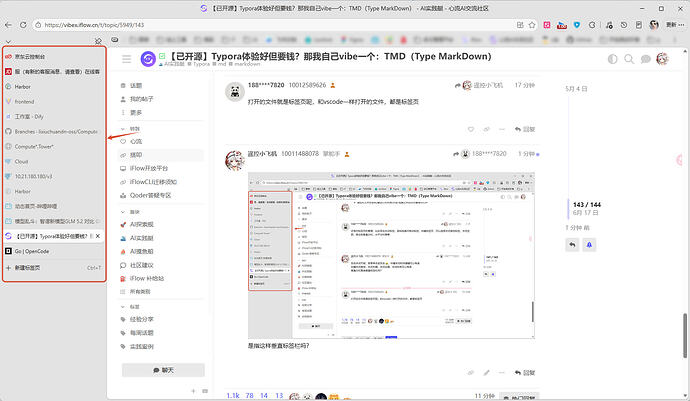Show more actions on 188****7820's post
Viewport: 690px width, 401px height.
(x=502, y=129)
